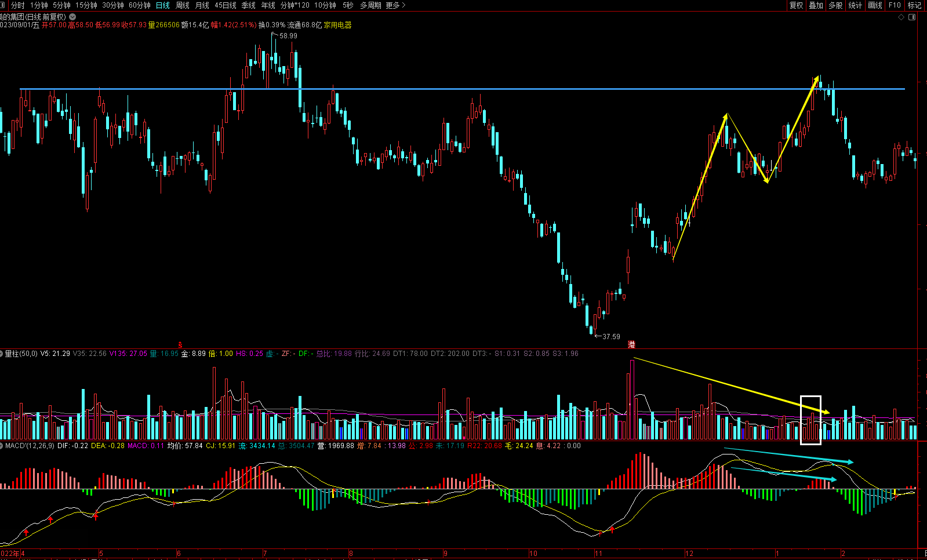Open the 多周期 multi-period view
The width and height of the screenshot is (927, 560).
tap(370, 5)
